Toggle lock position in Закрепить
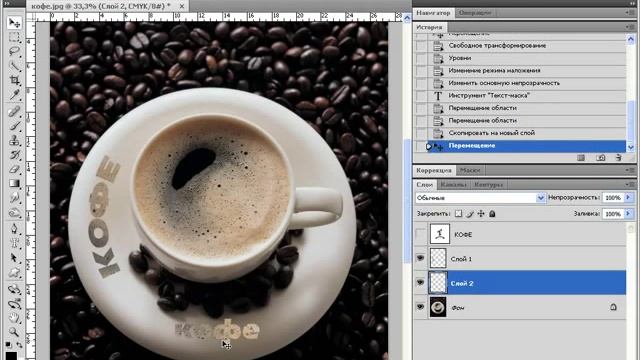This screenshot has width=640, height=360. [x=481, y=213]
